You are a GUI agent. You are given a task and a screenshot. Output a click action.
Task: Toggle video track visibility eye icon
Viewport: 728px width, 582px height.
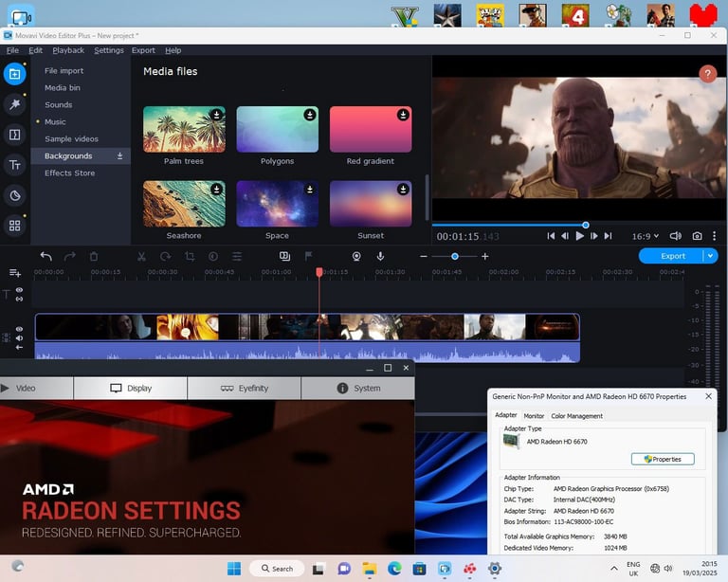tap(19, 329)
